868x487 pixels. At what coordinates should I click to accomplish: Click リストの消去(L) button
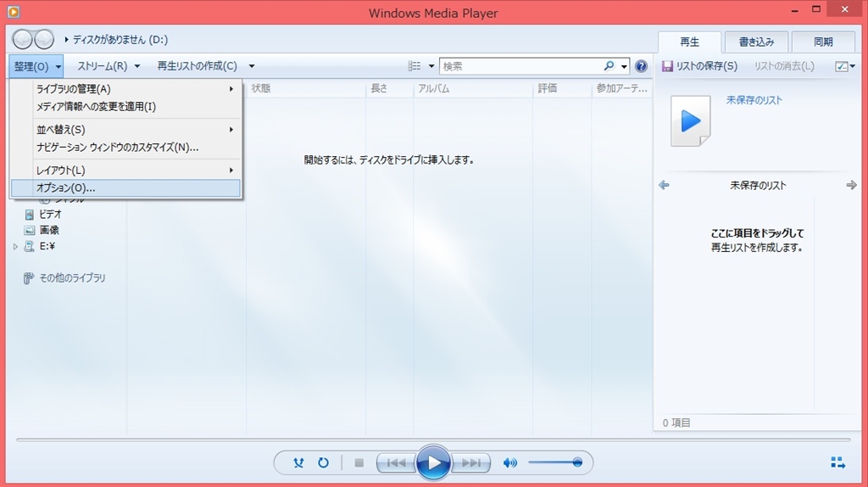click(784, 66)
